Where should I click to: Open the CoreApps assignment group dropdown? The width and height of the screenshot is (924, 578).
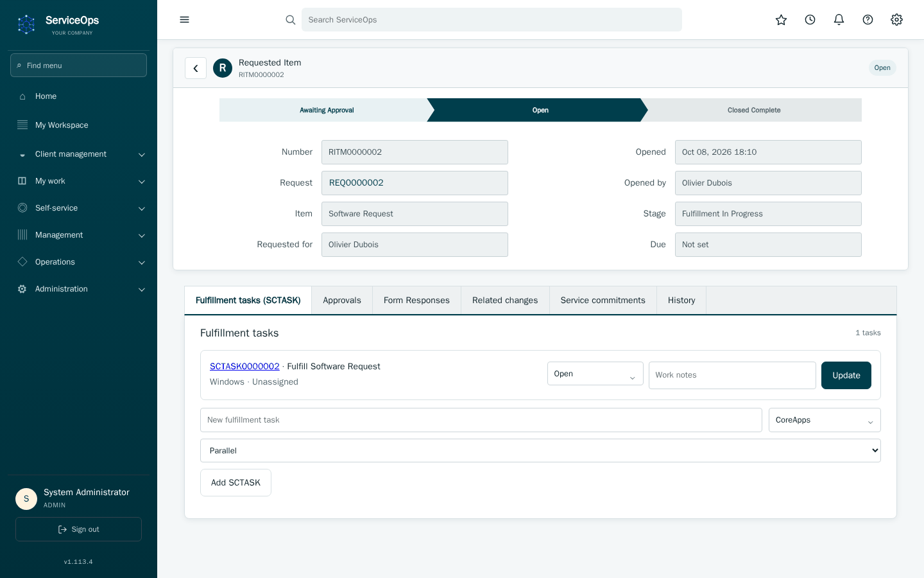(x=825, y=420)
